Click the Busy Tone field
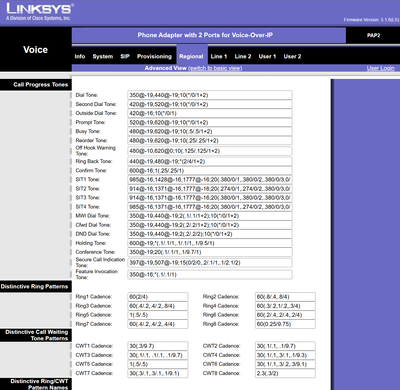The height and width of the screenshot is (390, 400). 210,131
